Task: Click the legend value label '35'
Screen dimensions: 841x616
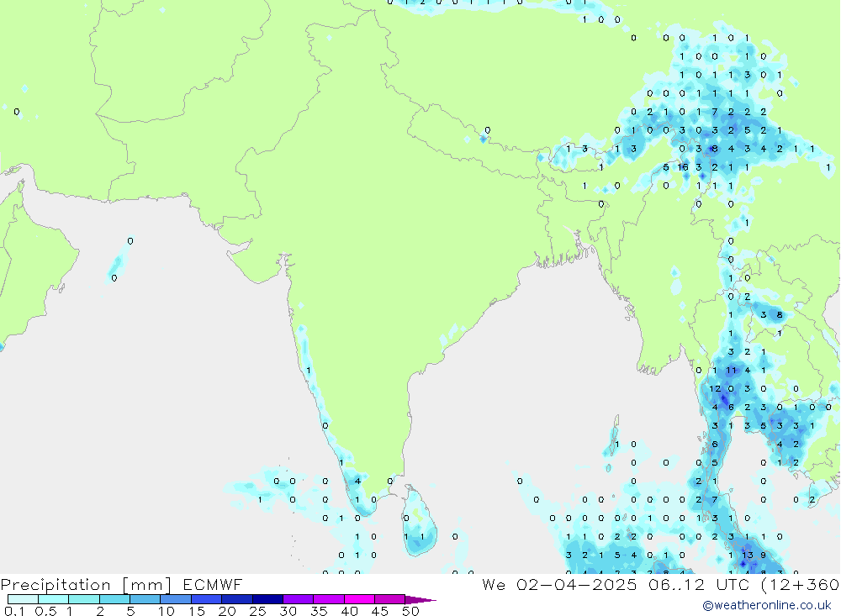Action: point(319,611)
